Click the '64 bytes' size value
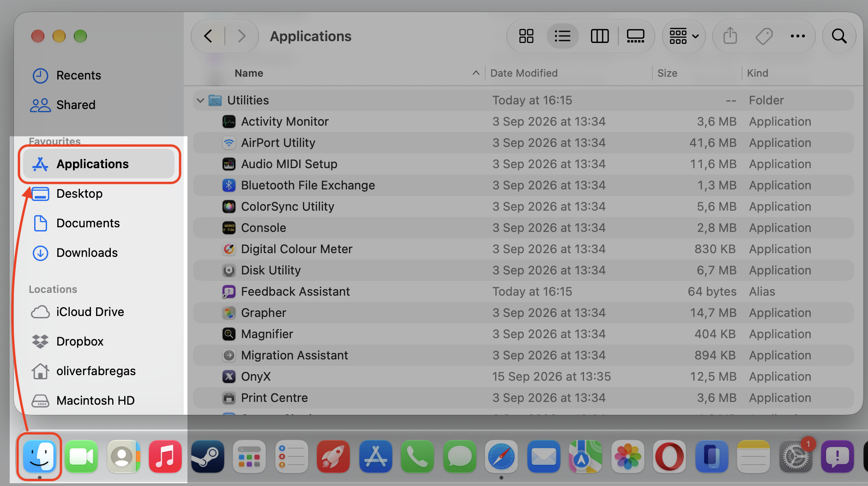 point(712,292)
